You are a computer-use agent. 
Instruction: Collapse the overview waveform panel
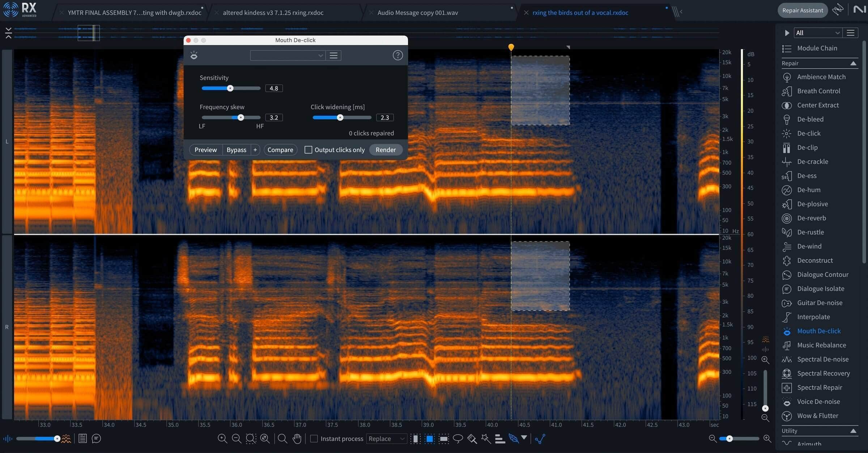[8, 33]
